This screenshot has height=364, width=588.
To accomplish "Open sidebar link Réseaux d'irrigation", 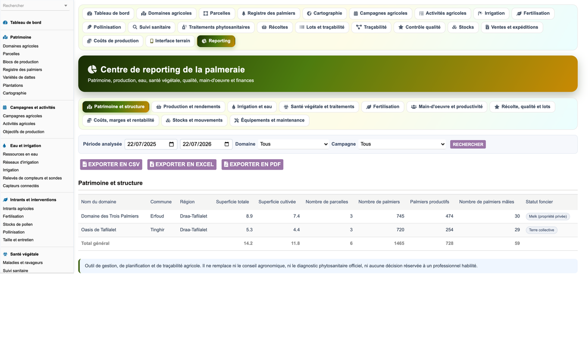I will pyautogui.click(x=21, y=162).
